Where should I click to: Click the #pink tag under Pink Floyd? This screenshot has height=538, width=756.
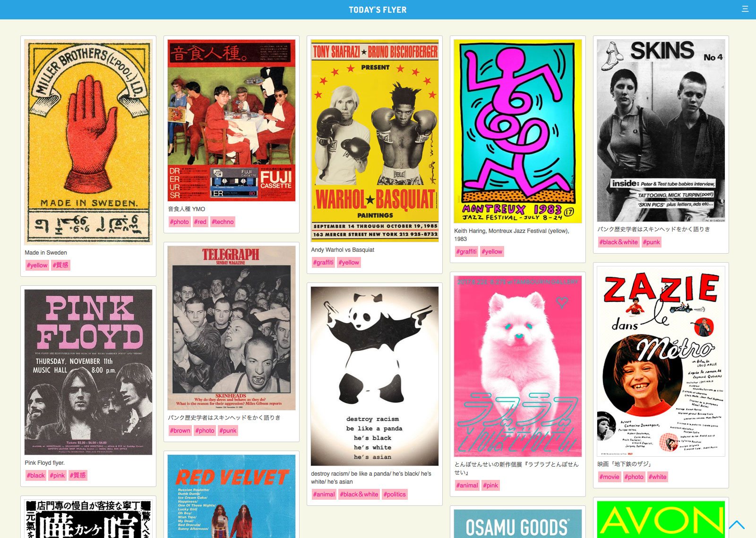tap(57, 475)
